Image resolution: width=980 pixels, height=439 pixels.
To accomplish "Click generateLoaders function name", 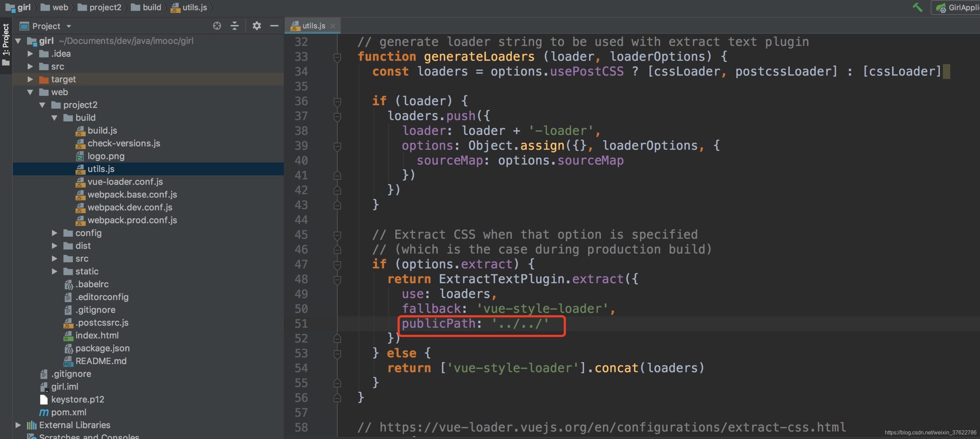I will (x=479, y=57).
